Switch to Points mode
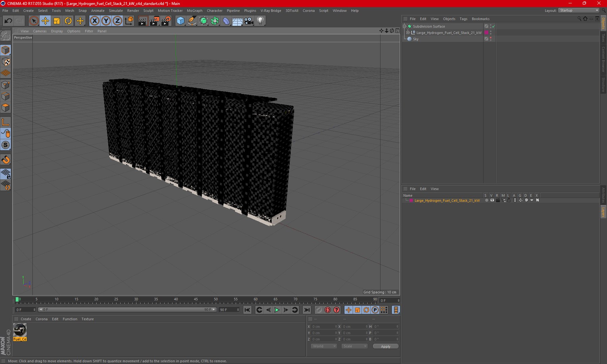 (6, 85)
